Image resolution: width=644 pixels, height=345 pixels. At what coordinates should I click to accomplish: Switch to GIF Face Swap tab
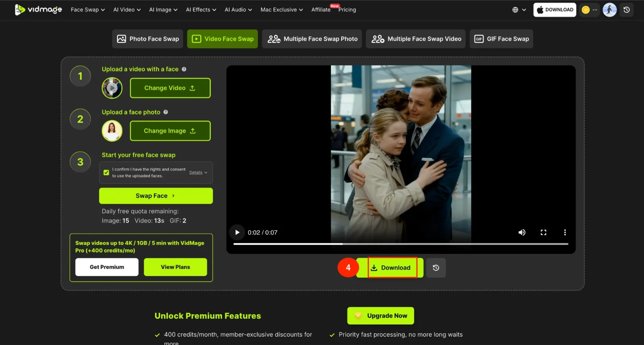click(502, 39)
